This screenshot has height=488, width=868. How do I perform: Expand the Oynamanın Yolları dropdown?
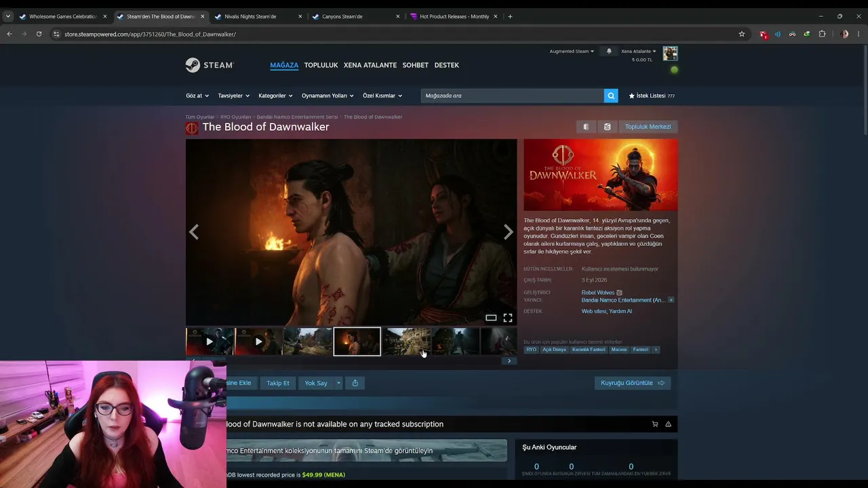(328, 96)
